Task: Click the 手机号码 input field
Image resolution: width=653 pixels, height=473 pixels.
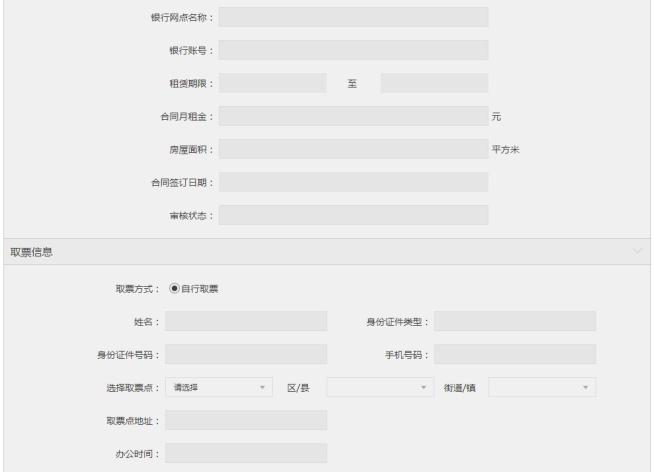Action: click(515, 354)
